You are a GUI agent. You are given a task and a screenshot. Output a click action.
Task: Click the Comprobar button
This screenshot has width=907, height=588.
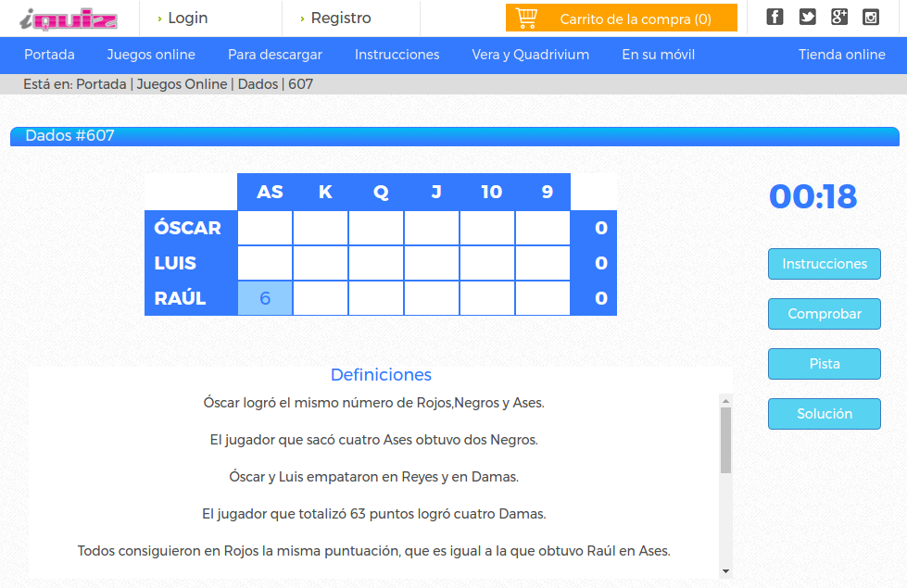pos(825,314)
